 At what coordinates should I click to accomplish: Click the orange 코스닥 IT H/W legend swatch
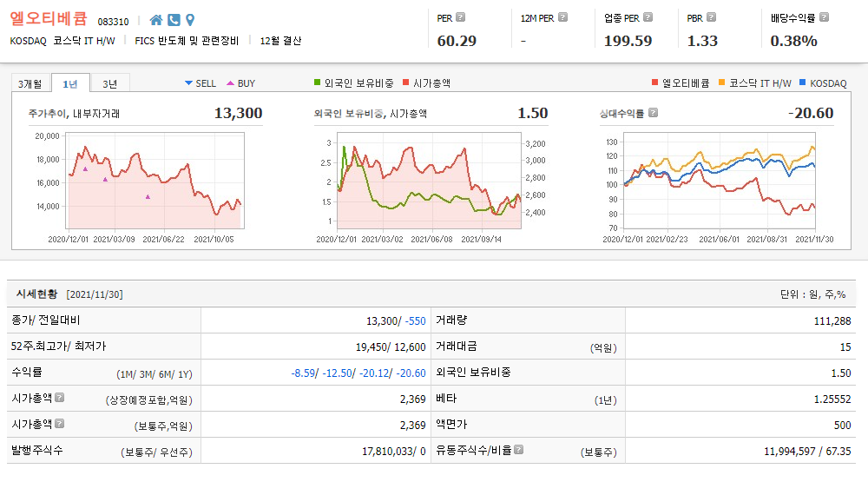pos(721,83)
